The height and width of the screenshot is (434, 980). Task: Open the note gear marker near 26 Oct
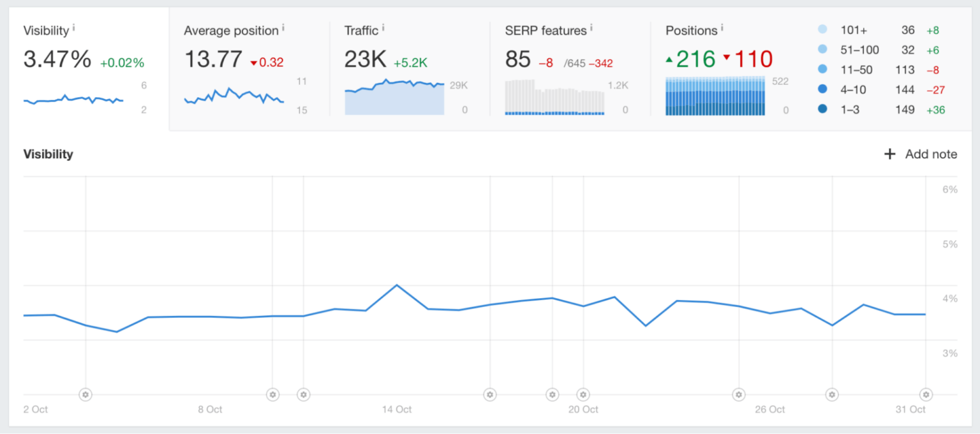tap(738, 394)
